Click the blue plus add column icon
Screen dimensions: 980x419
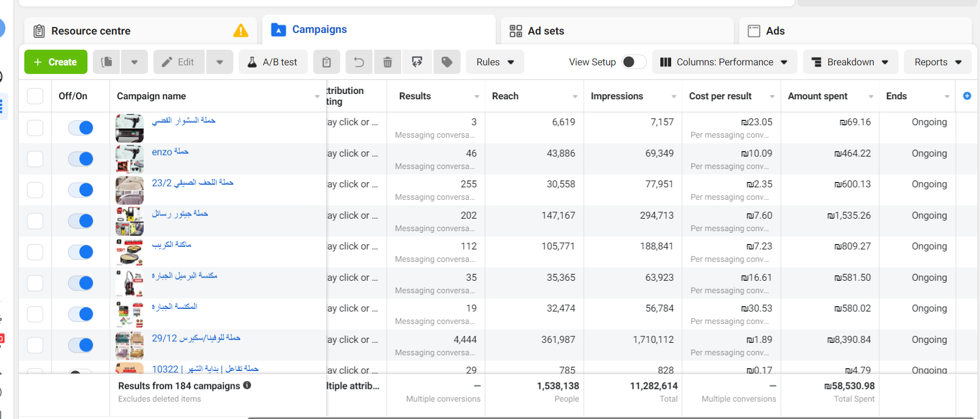coord(967,96)
